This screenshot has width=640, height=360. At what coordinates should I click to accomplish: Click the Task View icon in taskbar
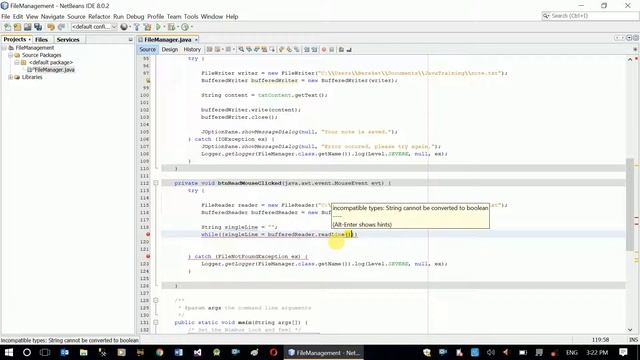pos(45,352)
